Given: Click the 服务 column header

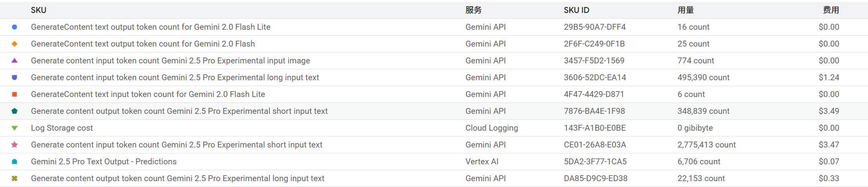Looking at the screenshot, I should click(x=473, y=10).
